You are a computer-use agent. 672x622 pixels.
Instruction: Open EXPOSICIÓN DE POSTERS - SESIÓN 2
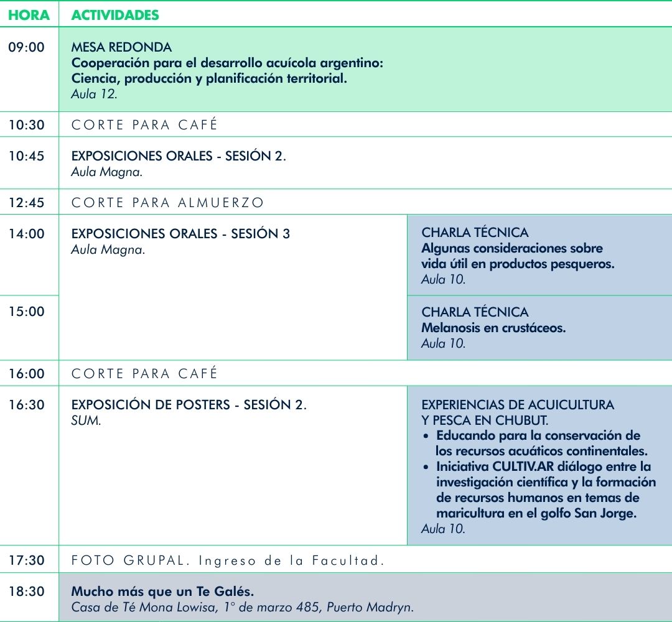point(189,405)
